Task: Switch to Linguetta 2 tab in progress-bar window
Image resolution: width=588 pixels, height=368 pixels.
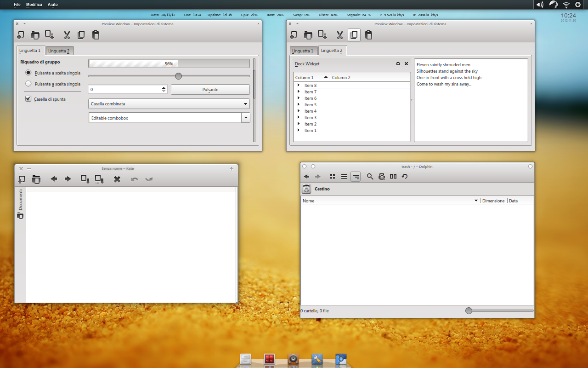Action: click(x=59, y=51)
